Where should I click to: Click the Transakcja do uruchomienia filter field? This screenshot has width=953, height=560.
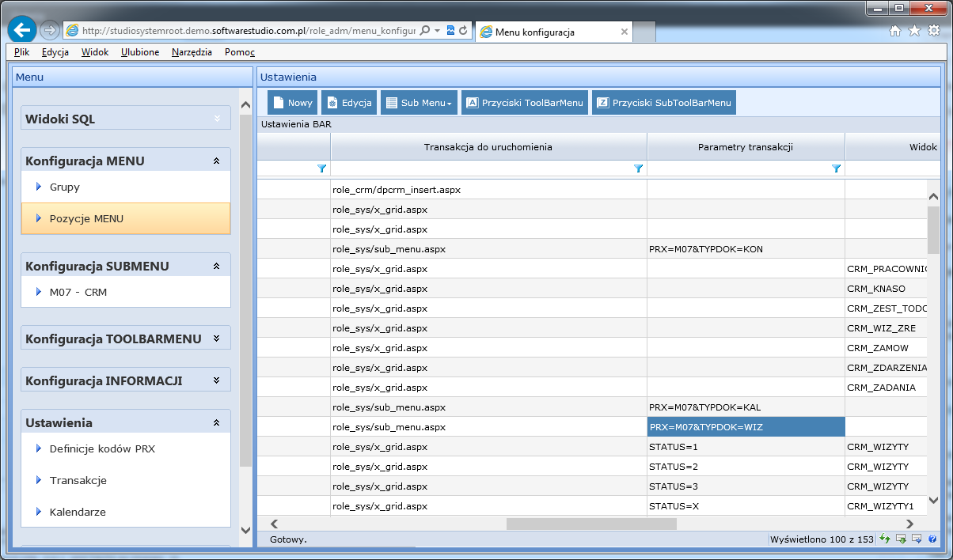coord(482,168)
